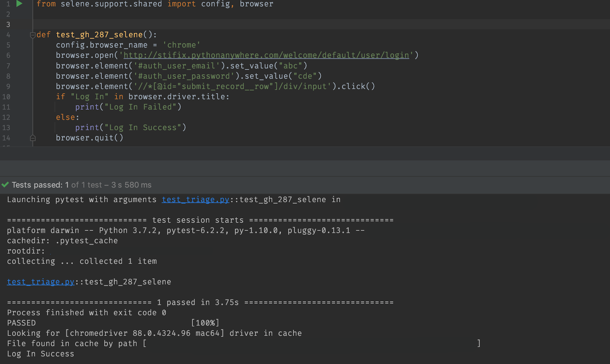
Task: Click the PASSED text in the console output
Action: tap(21, 323)
